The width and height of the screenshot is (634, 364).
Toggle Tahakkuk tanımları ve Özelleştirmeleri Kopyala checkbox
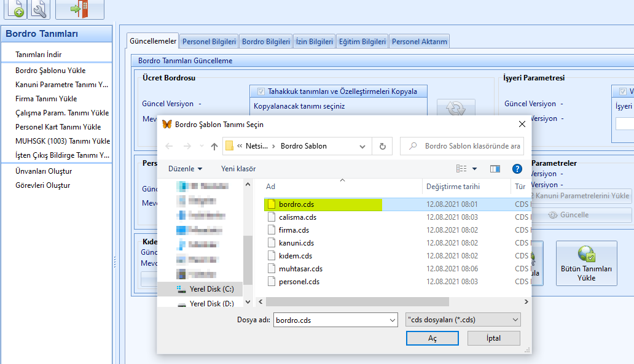[260, 91]
